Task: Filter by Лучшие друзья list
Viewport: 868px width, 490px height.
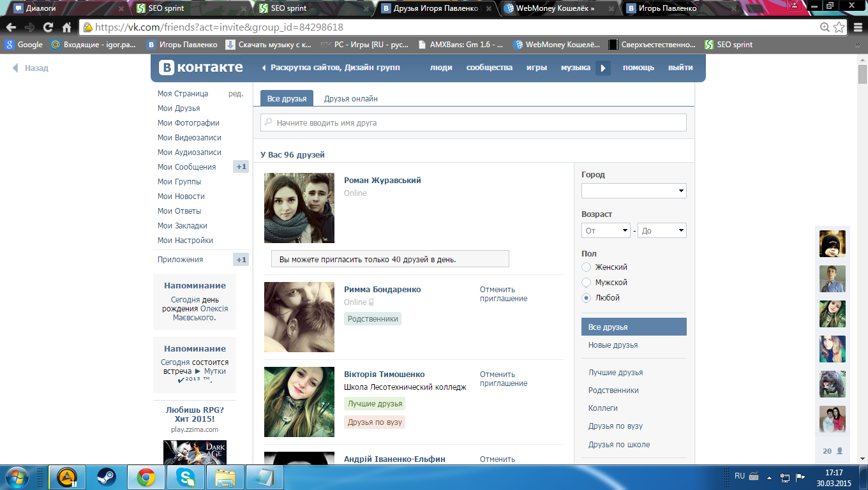Action: 616,373
